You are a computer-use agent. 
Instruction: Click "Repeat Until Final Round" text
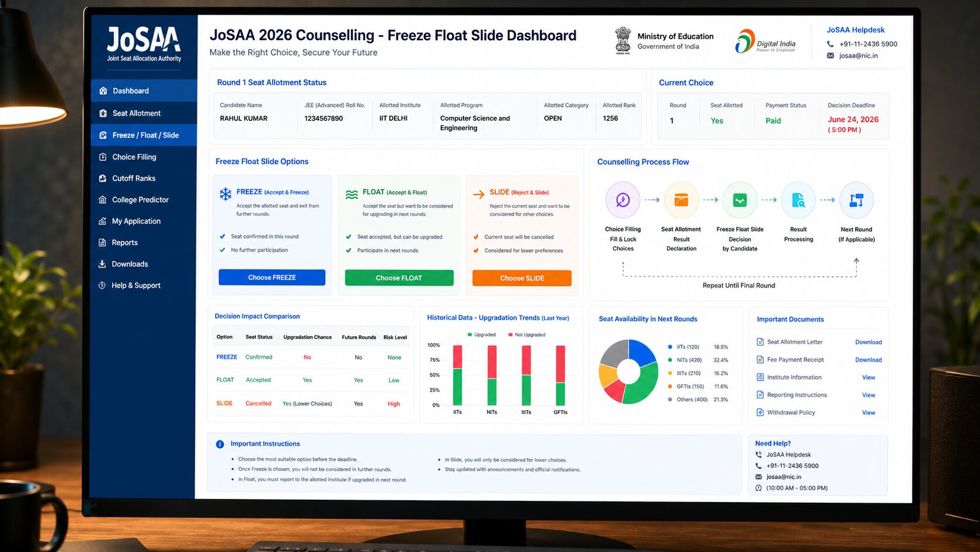point(739,286)
